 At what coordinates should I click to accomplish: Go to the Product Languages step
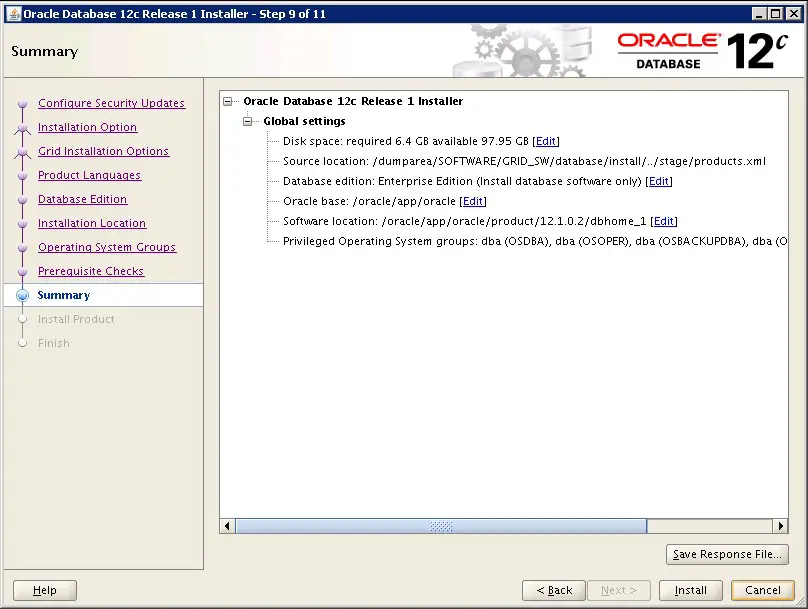89,175
